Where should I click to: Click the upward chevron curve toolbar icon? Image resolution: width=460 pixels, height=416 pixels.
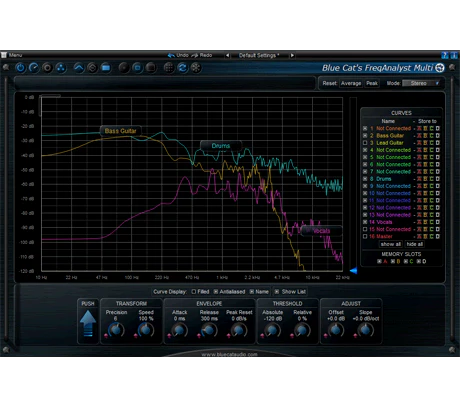(x=79, y=68)
